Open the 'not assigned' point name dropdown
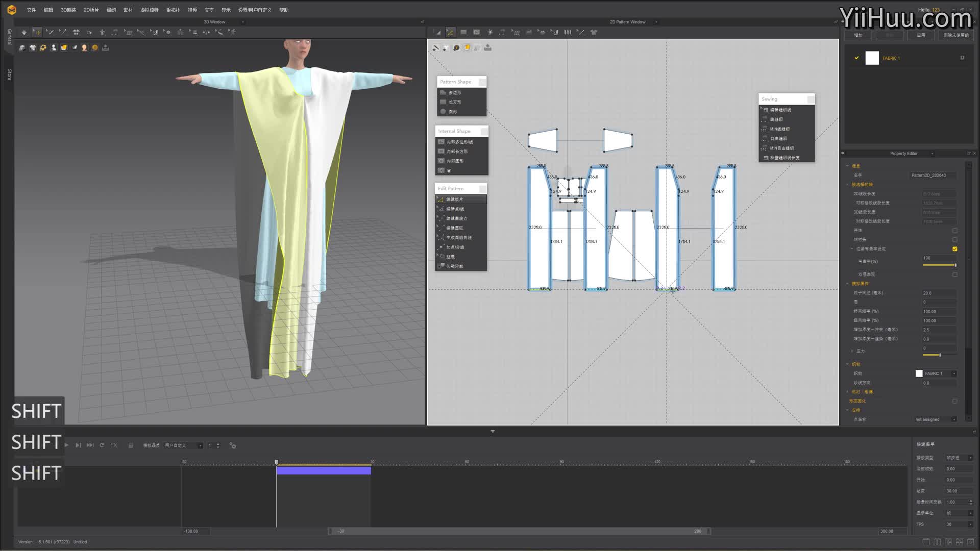The height and width of the screenshot is (551, 980). click(x=953, y=420)
